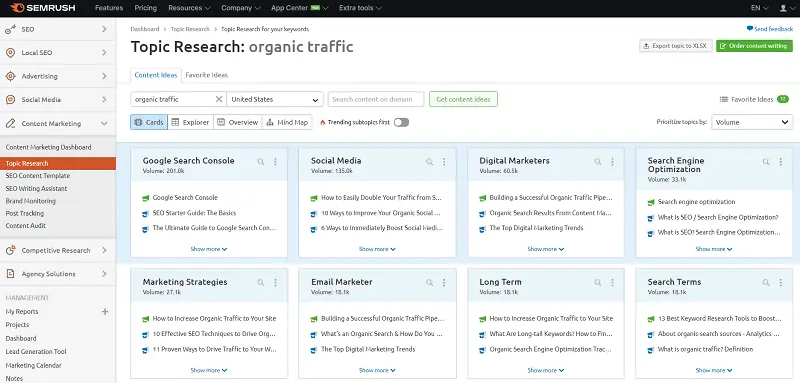Go to Topic Research breadcrumb
800x383 pixels.
click(x=190, y=29)
